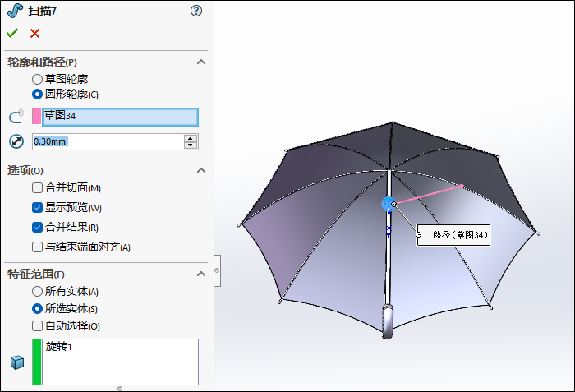575x392 pixels.
Task: Toggle the 合并结果(R) checkbox
Action: coord(37,227)
